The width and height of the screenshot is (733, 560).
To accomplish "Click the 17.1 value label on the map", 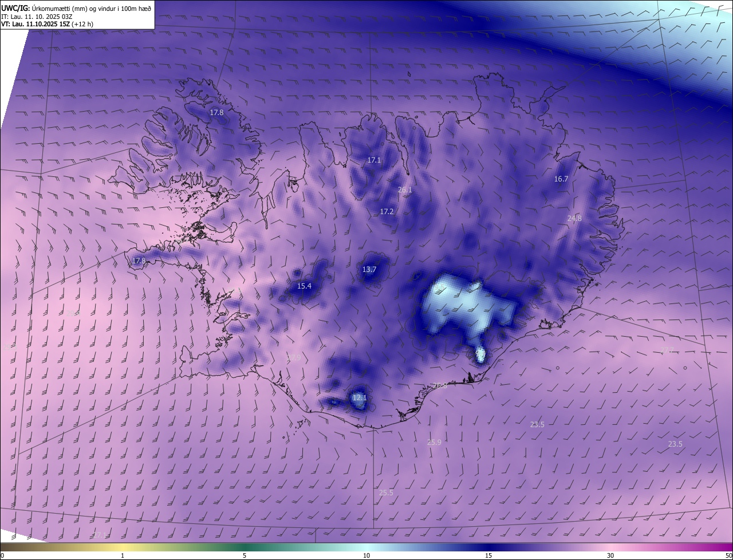I will pyautogui.click(x=374, y=160).
